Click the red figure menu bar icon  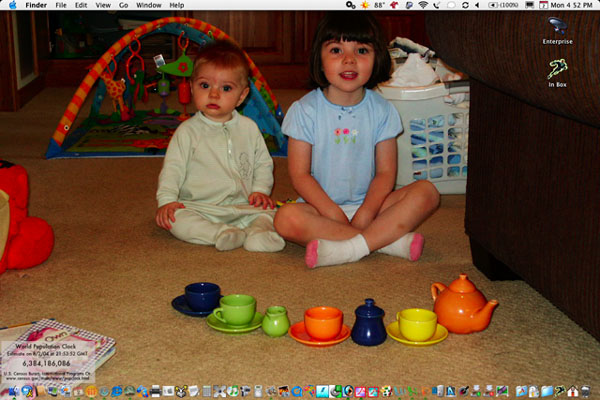coord(394,5)
